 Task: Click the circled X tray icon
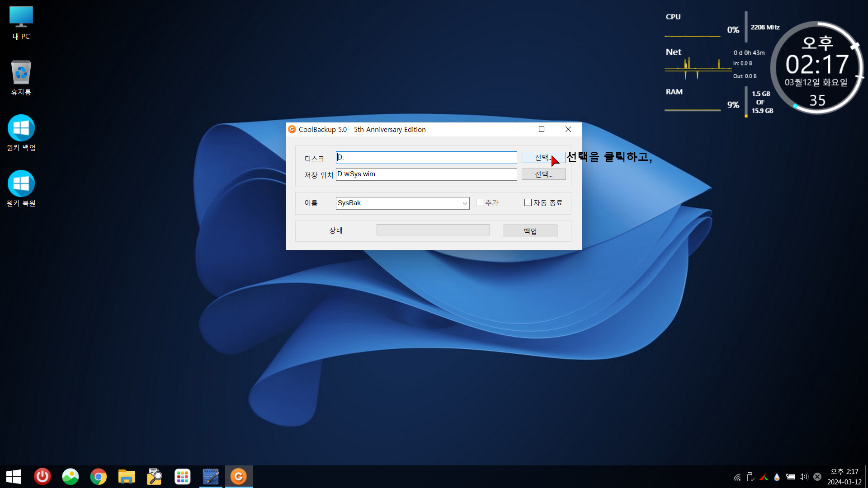pyautogui.click(x=817, y=477)
